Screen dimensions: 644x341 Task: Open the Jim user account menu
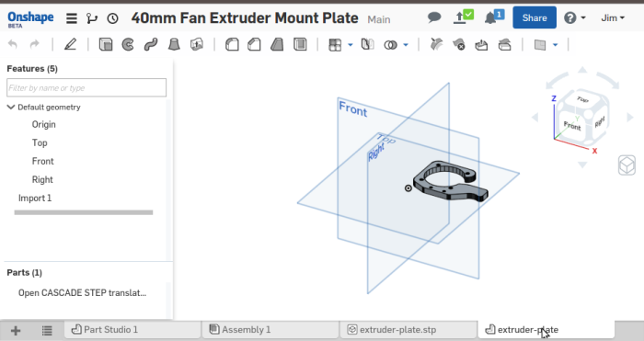613,18
